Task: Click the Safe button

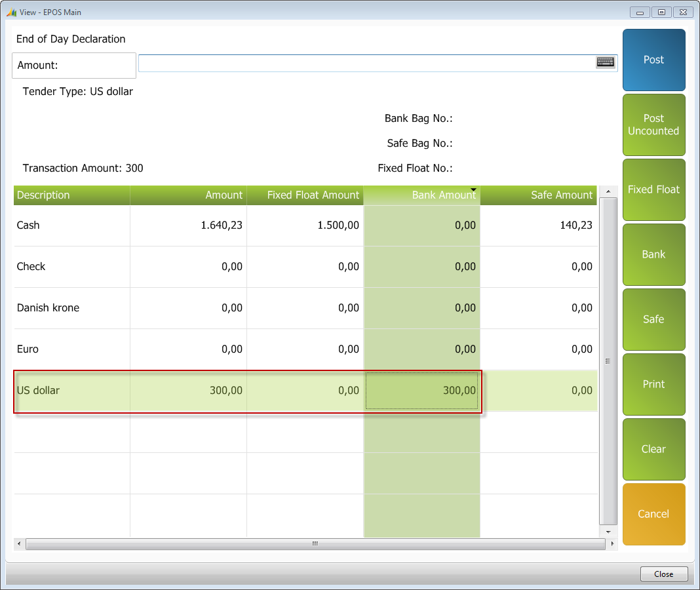Action: [653, 319]
